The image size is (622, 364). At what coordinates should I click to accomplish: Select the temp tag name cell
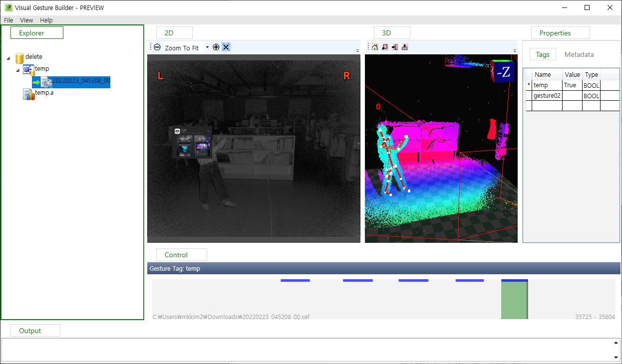point(547,85)
